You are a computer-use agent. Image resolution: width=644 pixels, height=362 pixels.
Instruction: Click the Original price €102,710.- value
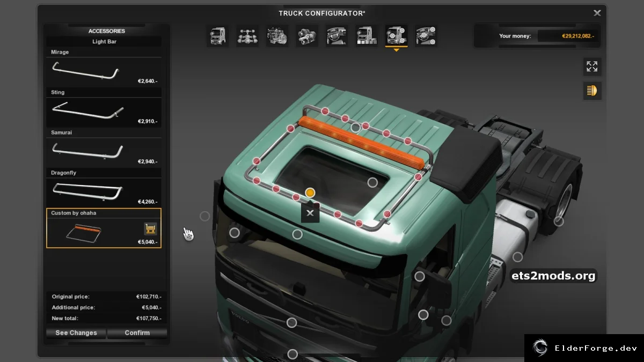[149, 297]
